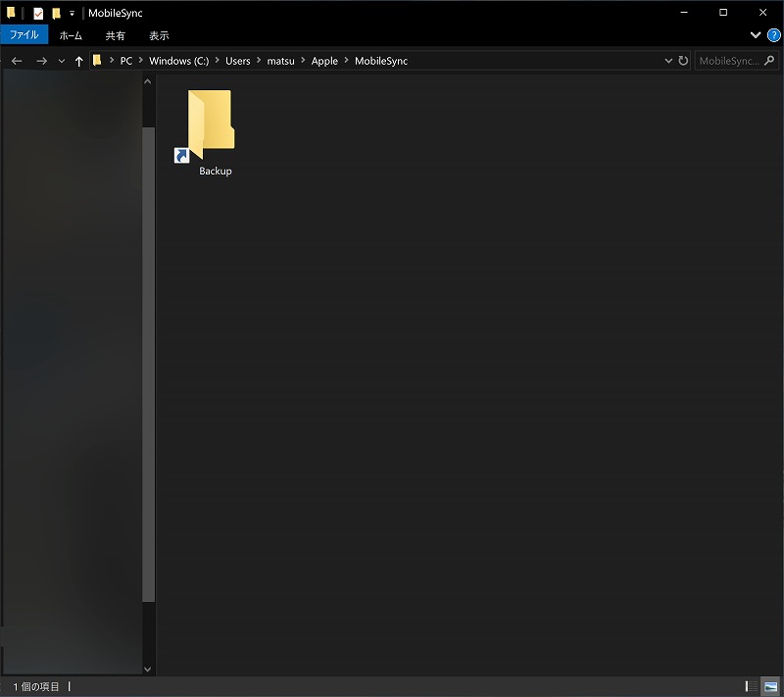
Task: Click the Back navigation arrow
Action: click(17, 61)
